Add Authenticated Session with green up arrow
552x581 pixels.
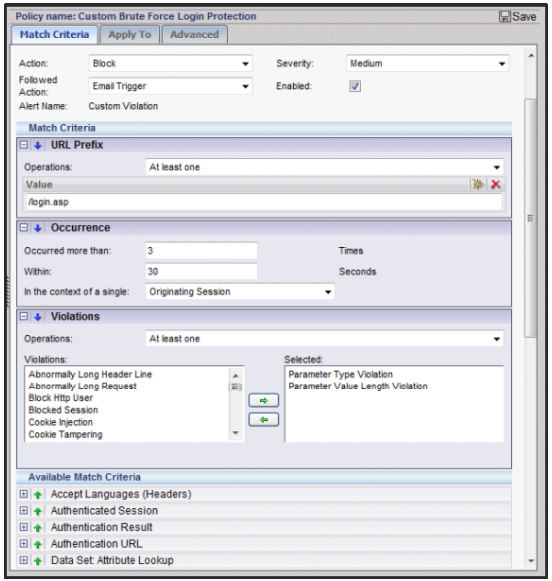tap(37, 511)
